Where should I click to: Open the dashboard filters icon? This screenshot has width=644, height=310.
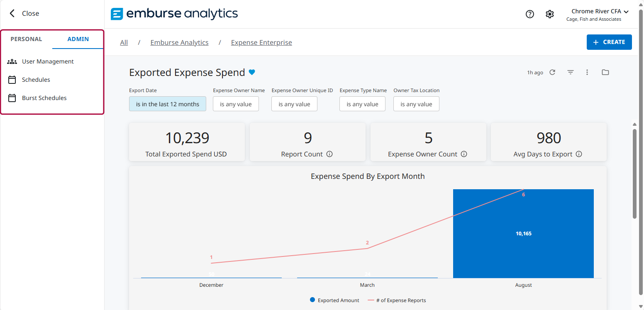[571, 72]
